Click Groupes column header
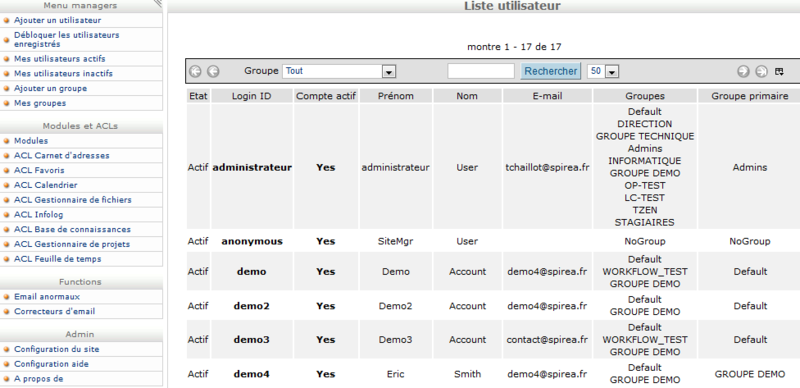 [645, 96]
